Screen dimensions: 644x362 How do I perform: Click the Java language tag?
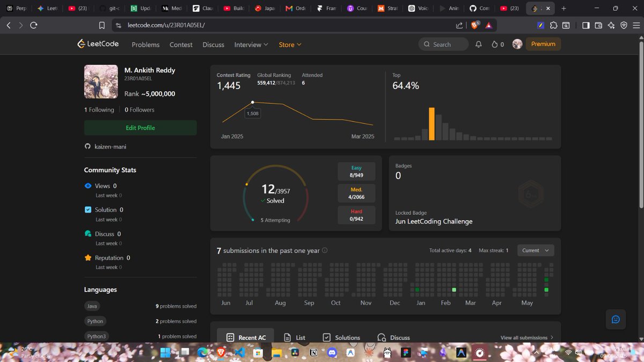point(93,306)
